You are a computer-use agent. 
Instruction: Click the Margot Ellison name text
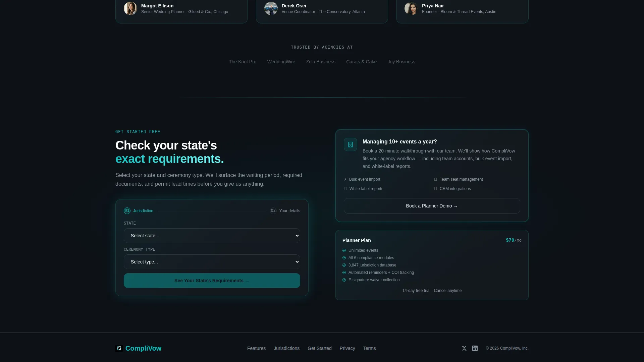coord(157,6)
